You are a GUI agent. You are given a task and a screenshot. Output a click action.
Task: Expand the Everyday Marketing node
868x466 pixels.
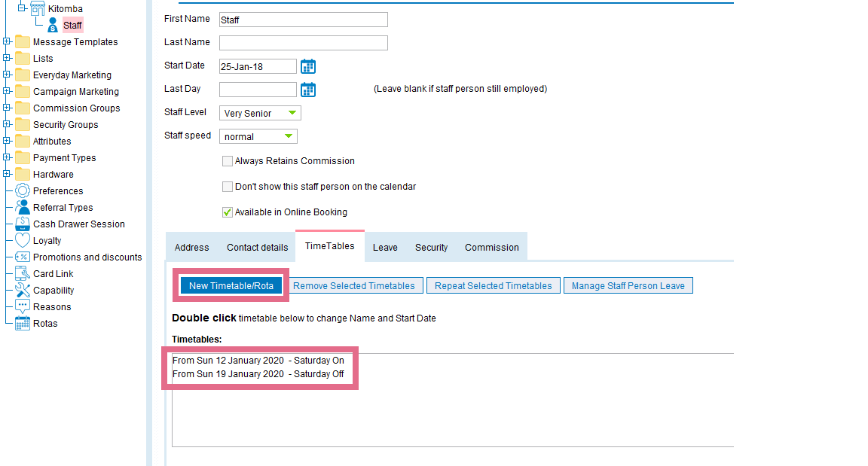pyautogui.click(x=7, y=75)
